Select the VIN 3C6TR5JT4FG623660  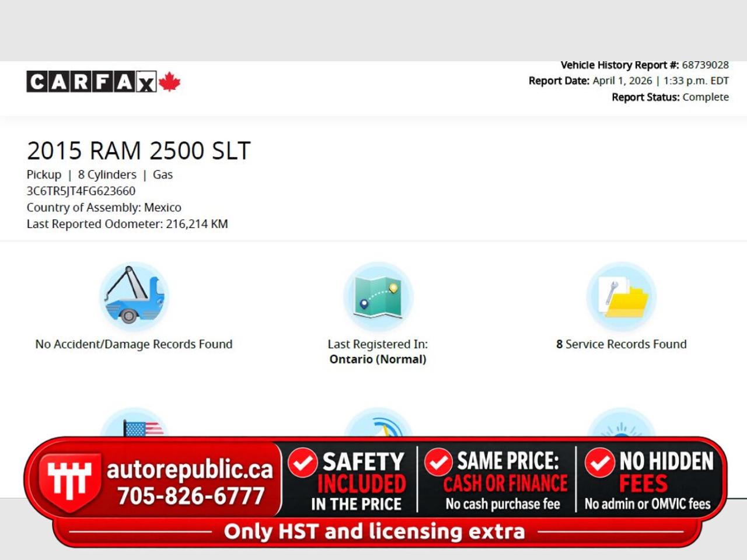click(x=81, y=191)
